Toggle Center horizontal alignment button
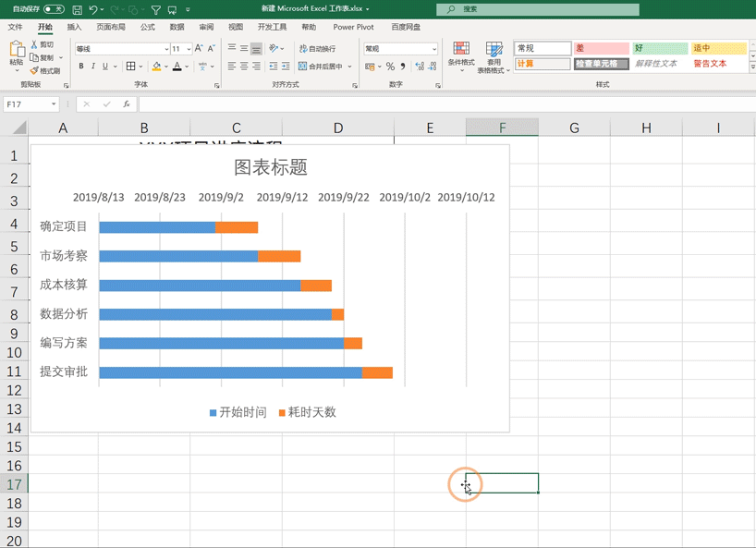Screen dimensions: 756x548 pyautogui.click(x=244, y=66)
